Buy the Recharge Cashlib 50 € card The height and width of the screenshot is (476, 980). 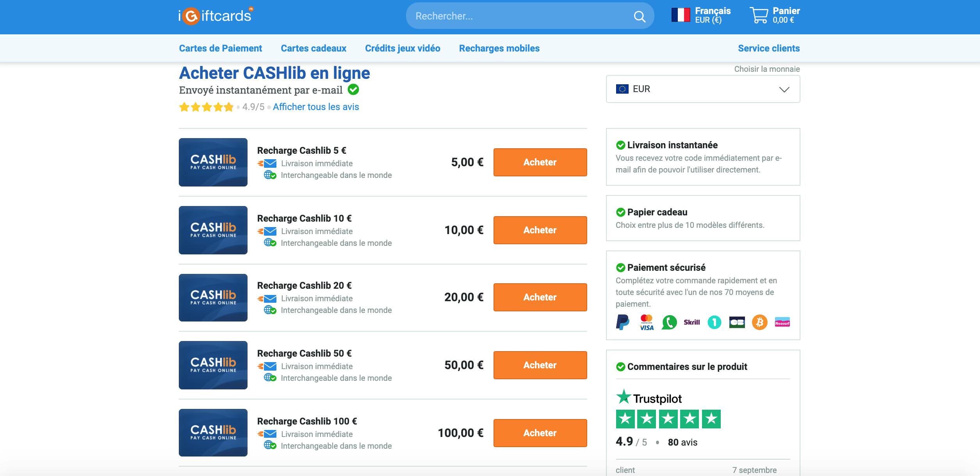click(x=540, y=365)
